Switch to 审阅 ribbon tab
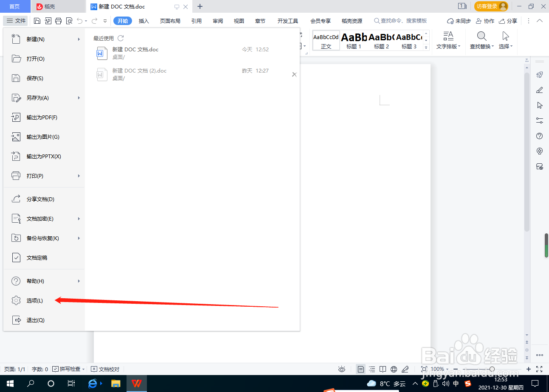This screenshot has height=392, width=549. coord(218,21)
